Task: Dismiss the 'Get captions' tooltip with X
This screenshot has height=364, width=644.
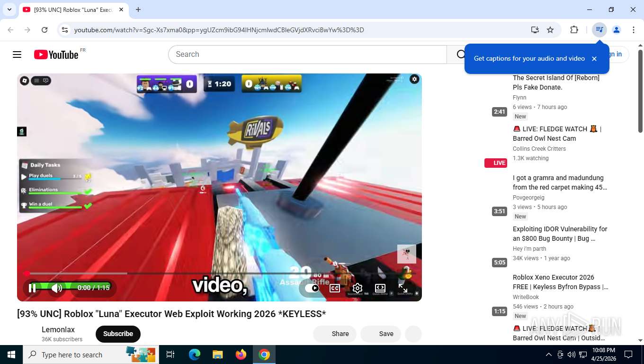Action: [x=594, y=59]
